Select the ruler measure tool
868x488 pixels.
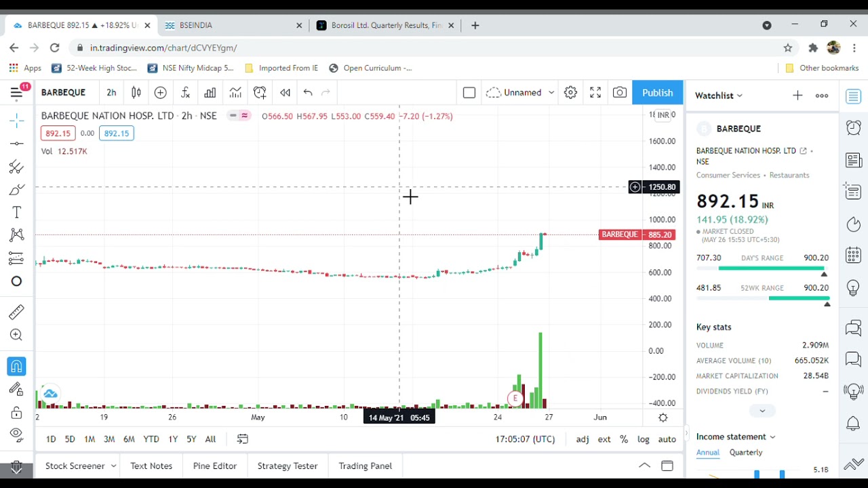[17, 312]
